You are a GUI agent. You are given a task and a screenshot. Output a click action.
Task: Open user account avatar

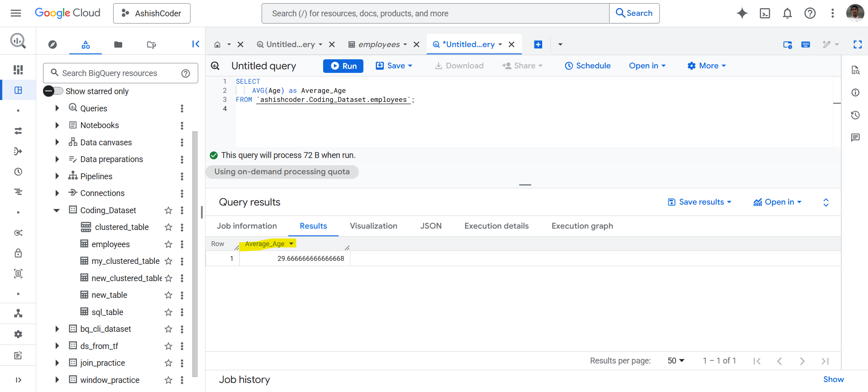point(855,13)
